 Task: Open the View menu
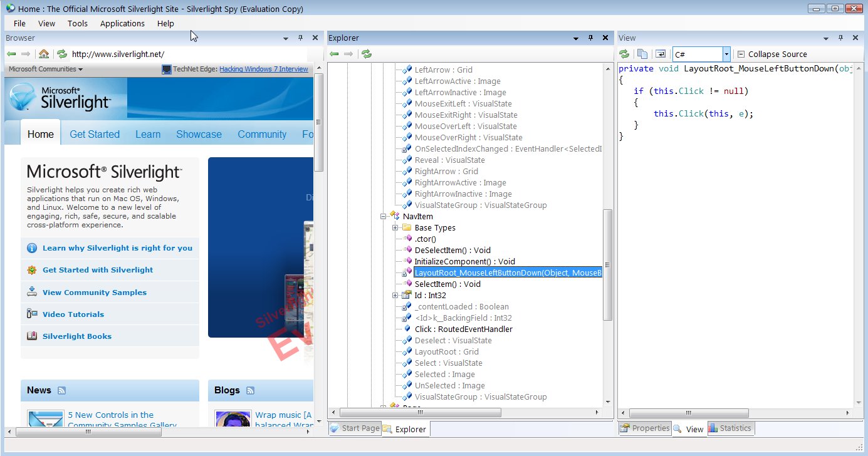click(47, 23)
